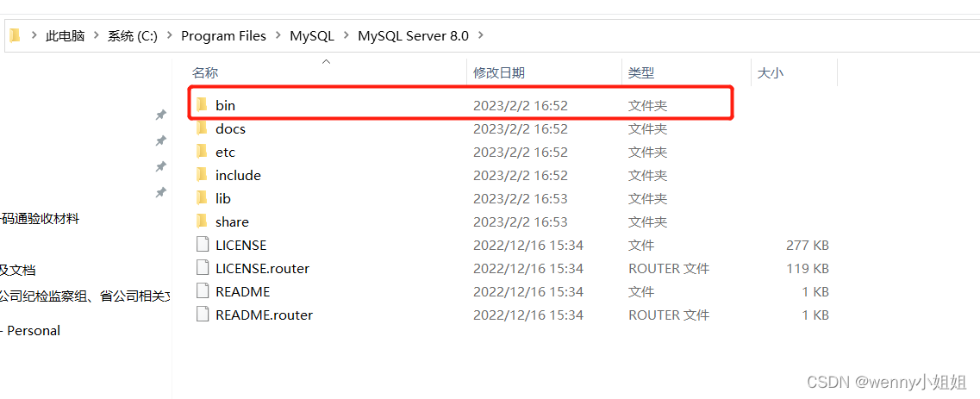The width and height of the screenshot is (980, 399).
Task: Click date 2023/2/2 16:53 of share
Action: click(x=520, y=222)
